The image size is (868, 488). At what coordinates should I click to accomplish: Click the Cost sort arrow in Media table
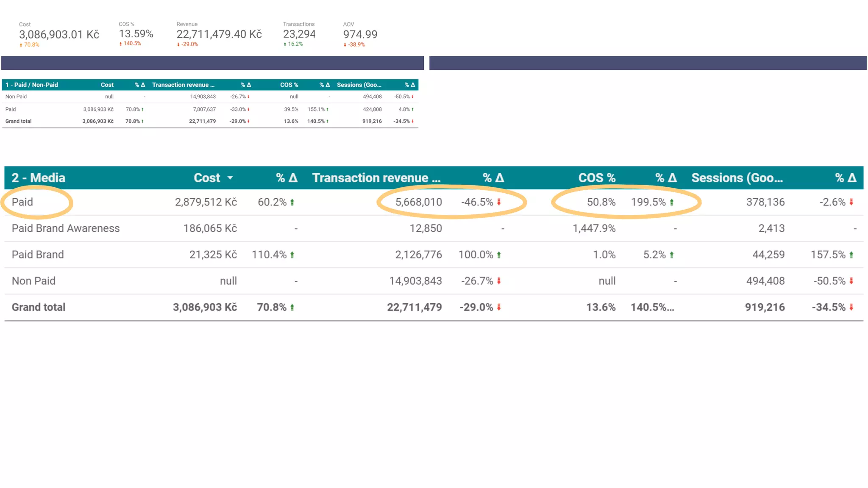pyautogui.click(x=230, y=178)
